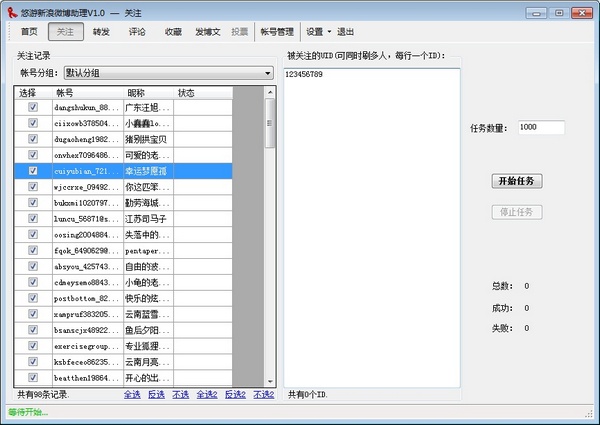The width and height of the screenshot is (600, 425).
Task: Click scroll-up arrow of account list
Action: 270,92
